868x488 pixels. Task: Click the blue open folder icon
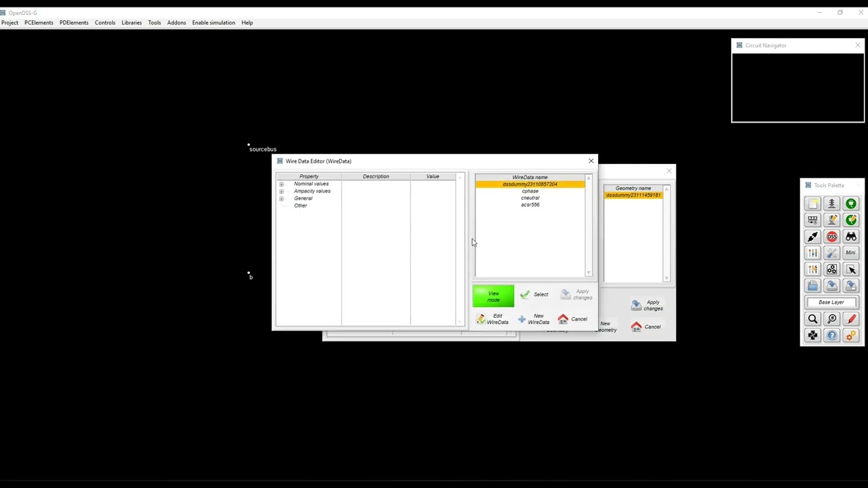click(x=812, y=285)
